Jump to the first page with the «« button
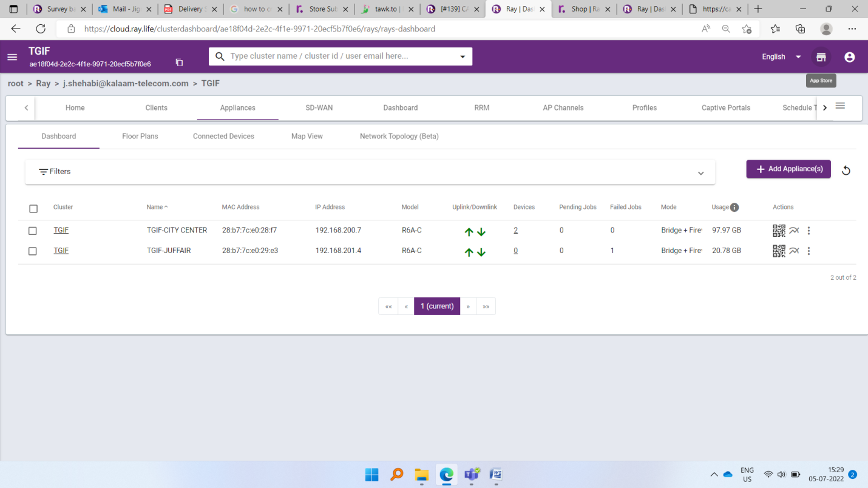Screen dimensions: 868x488 [388, 307]
